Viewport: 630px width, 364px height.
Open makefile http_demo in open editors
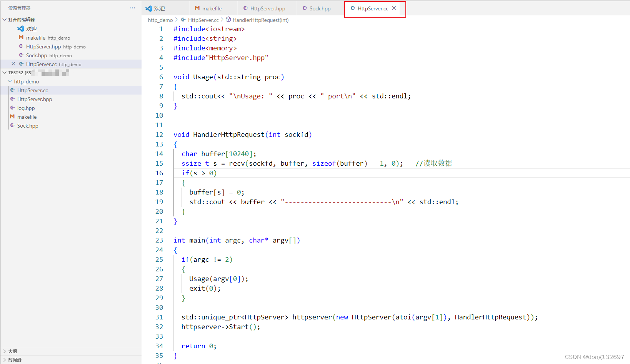(x=71, y=38)
